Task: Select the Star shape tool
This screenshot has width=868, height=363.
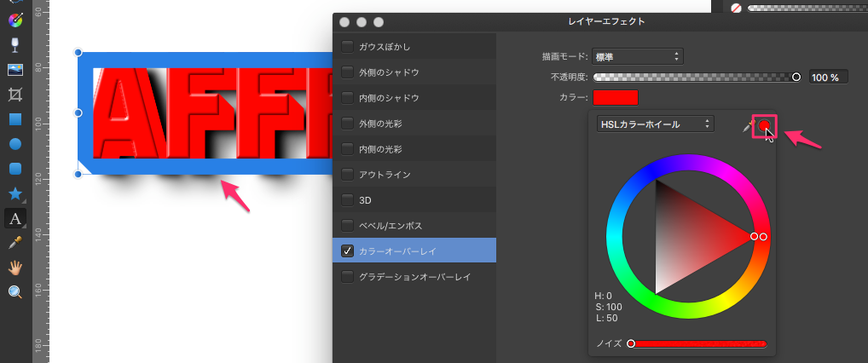Action: point(14,193)
